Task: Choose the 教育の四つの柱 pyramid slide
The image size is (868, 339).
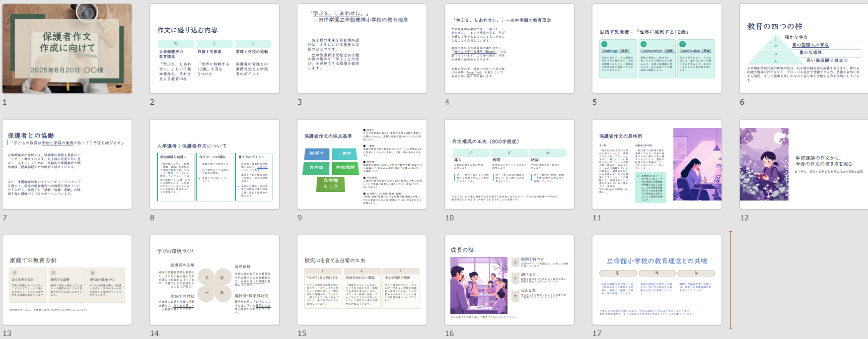Action: coord(803,49)
